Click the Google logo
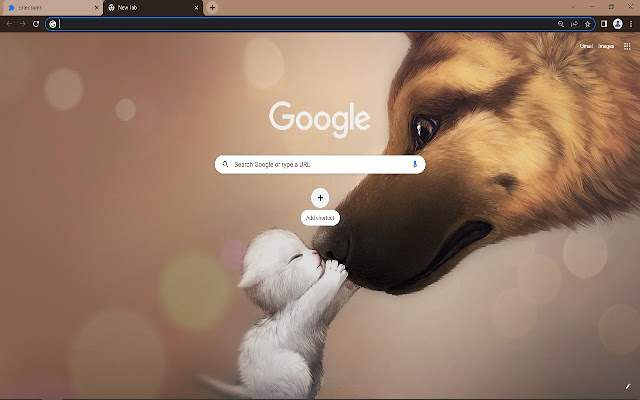The image size is (640, 400). pyautogui.click(x=320, y=119)
